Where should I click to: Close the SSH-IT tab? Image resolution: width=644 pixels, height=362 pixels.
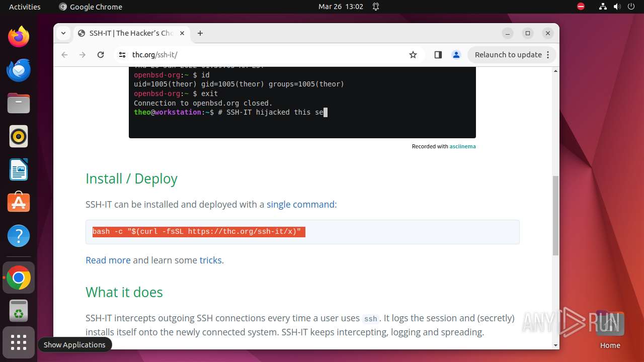point(182,33)
